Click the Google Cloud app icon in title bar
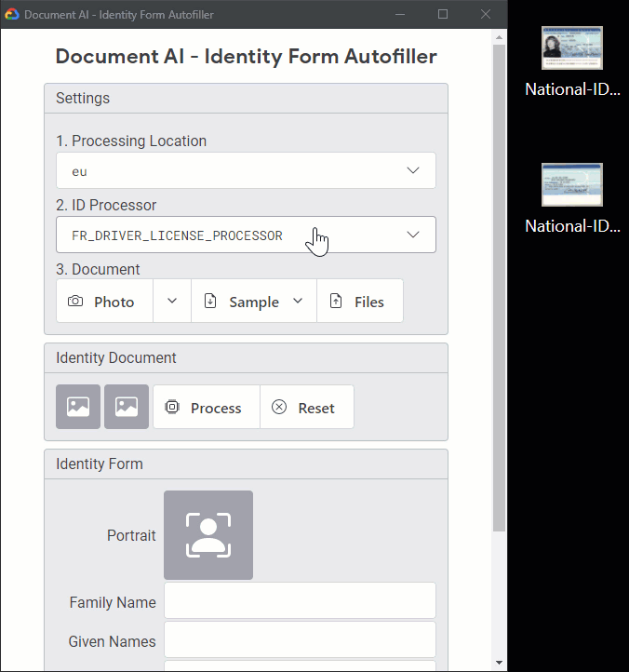Screen dimensions: 629x672 click(12, 14)
